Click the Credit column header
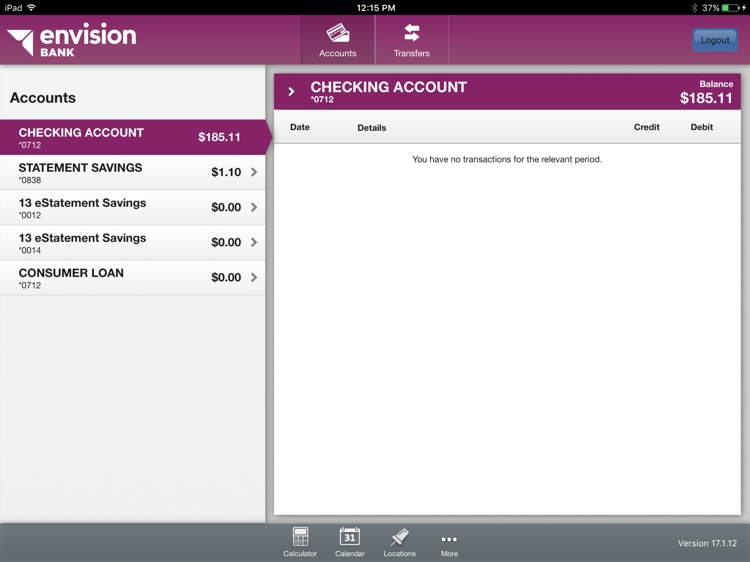 pos(647,127)
